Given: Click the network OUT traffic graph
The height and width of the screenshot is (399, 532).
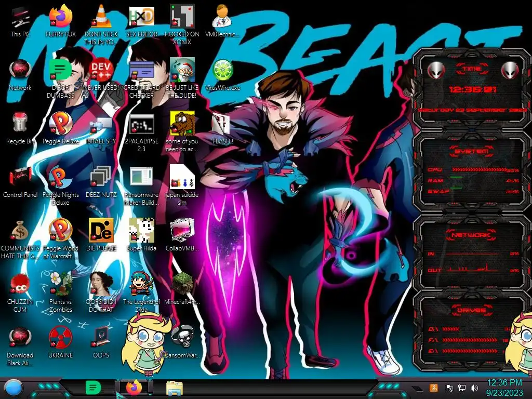Looking at the screenshot, I should point(473,268).
